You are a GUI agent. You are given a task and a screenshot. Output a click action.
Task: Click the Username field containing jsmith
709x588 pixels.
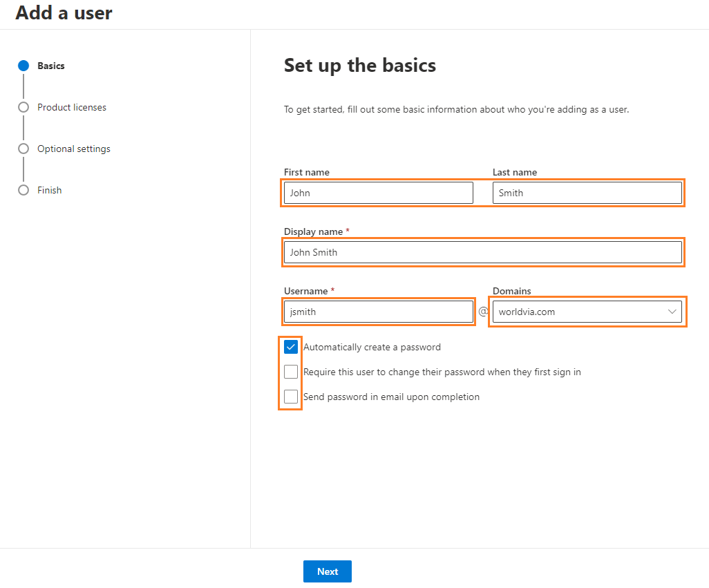[x=379, y=312]
